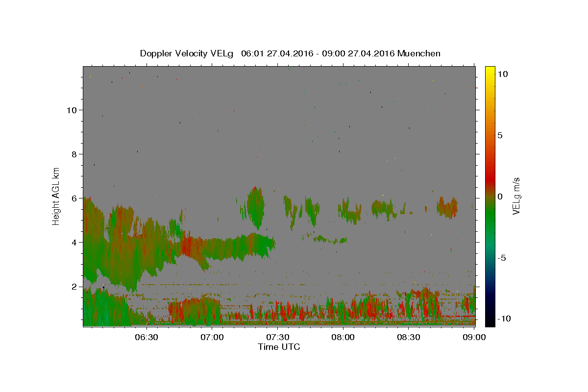588x392 pixels.
Task: Click the VELg m/s colorbar title
Action: (x=516, y=196)
